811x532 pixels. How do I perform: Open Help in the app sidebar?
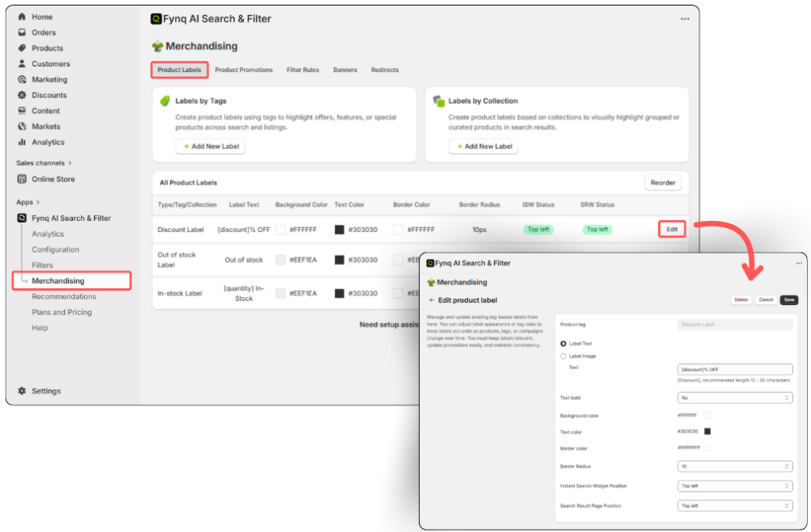40,328
